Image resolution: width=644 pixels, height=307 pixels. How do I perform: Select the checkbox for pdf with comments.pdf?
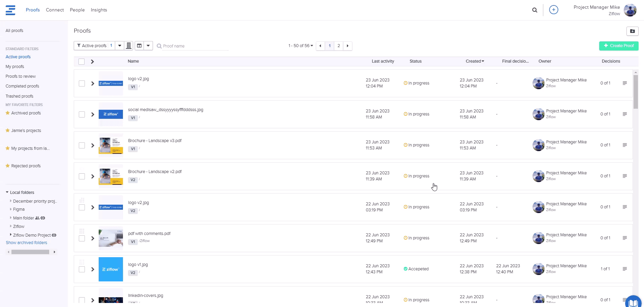click(82, 238)
